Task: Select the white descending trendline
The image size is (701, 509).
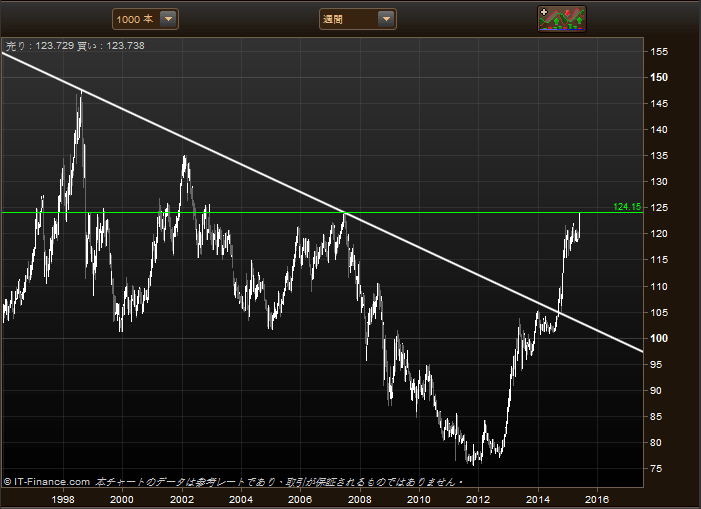Action: pos(322,202)
